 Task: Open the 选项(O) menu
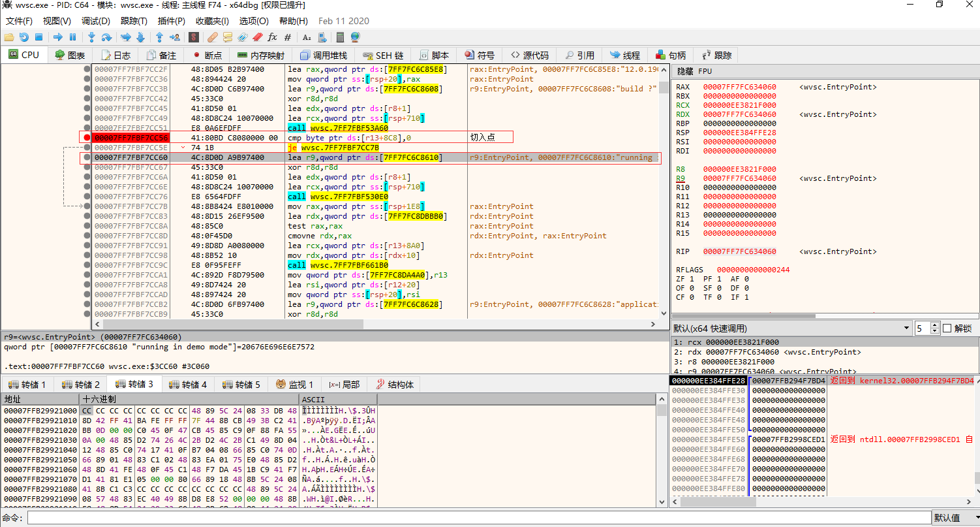tap(254, 21)
